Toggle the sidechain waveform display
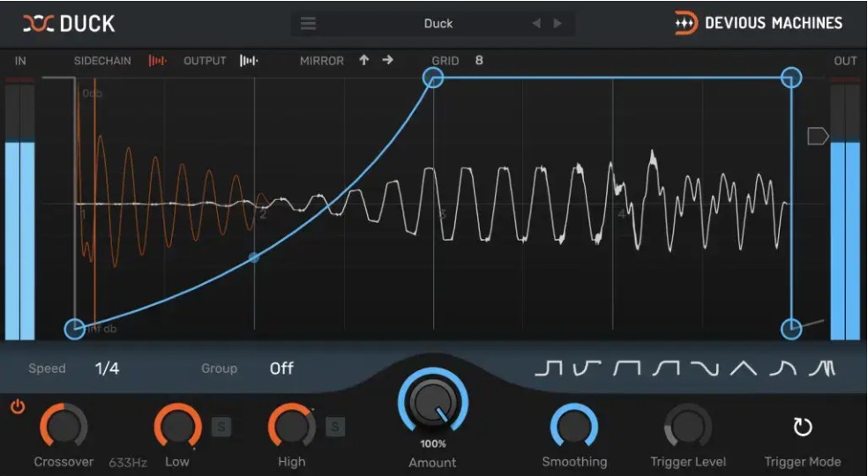The width and height of the screenshot is (868, 476). tap(158, 61)
